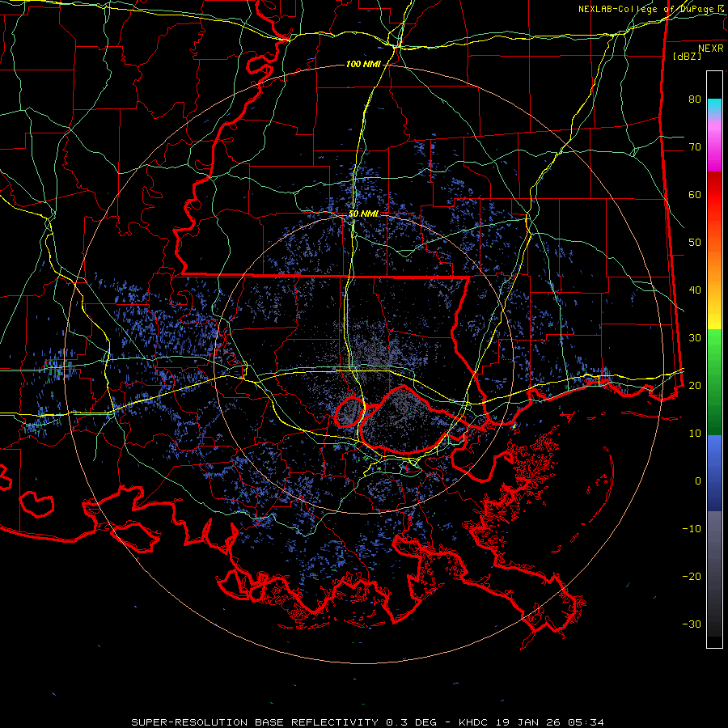The width and height of the screenshot is (728, 728).
Task: Click the 10 dBZ scale value
Action: coord(695,434)
